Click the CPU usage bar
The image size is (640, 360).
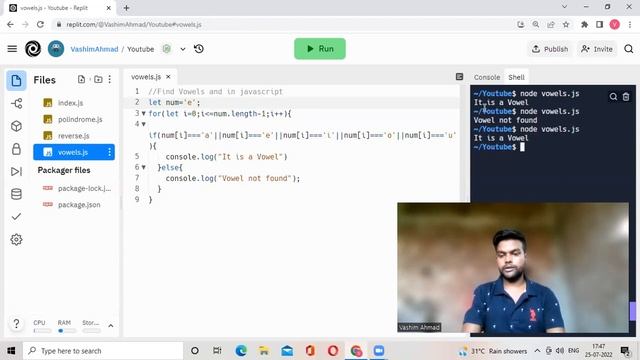pyautogui.click(x=42, y=331)
